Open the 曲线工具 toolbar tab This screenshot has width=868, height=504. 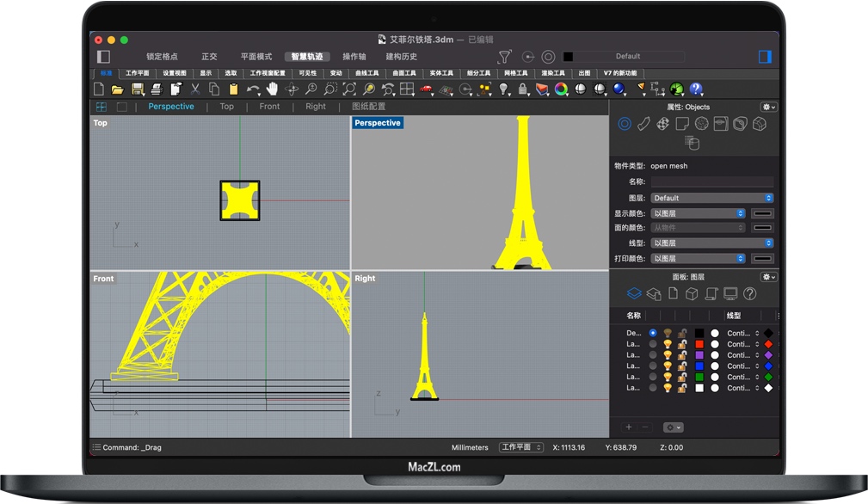click(x=367, y=73)
